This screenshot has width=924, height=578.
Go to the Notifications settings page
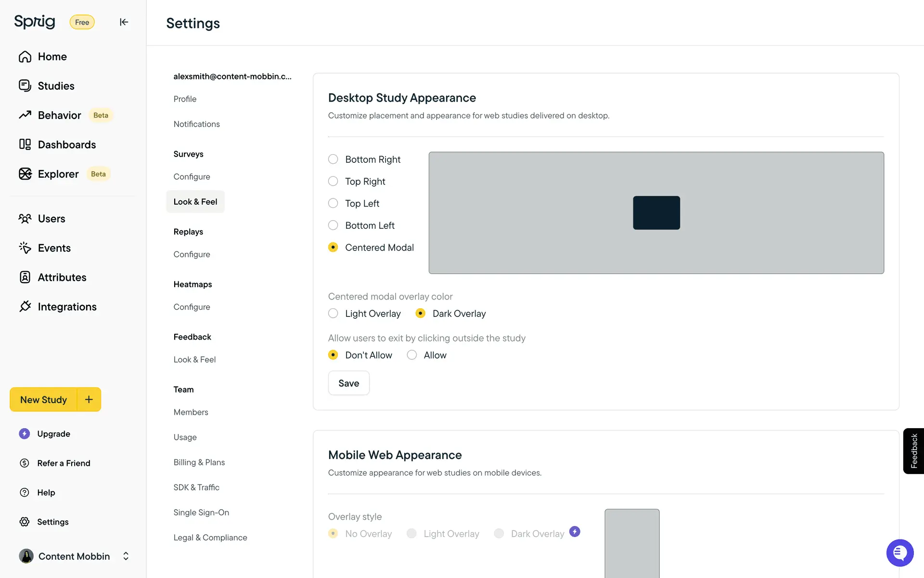[196, 124]
